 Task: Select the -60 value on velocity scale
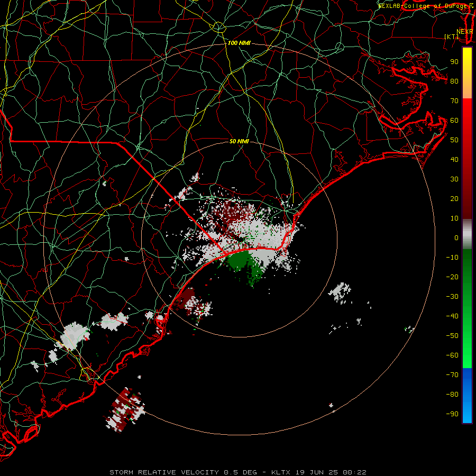click(452, 355)
